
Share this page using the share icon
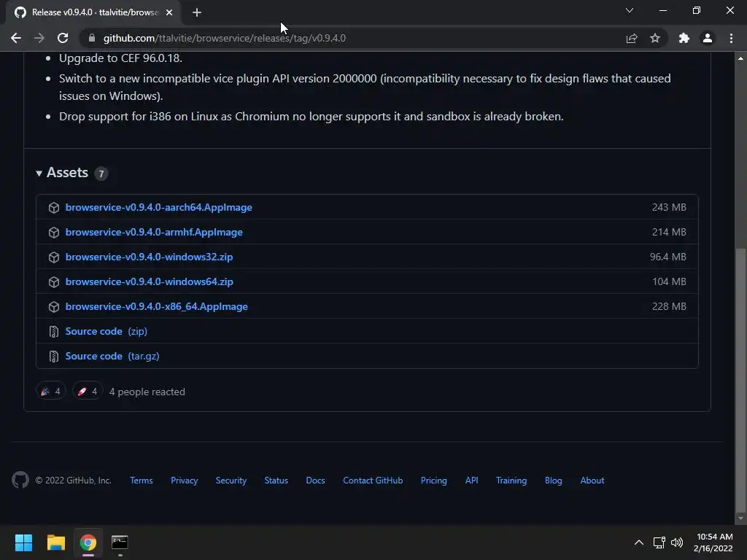(632, 38)
